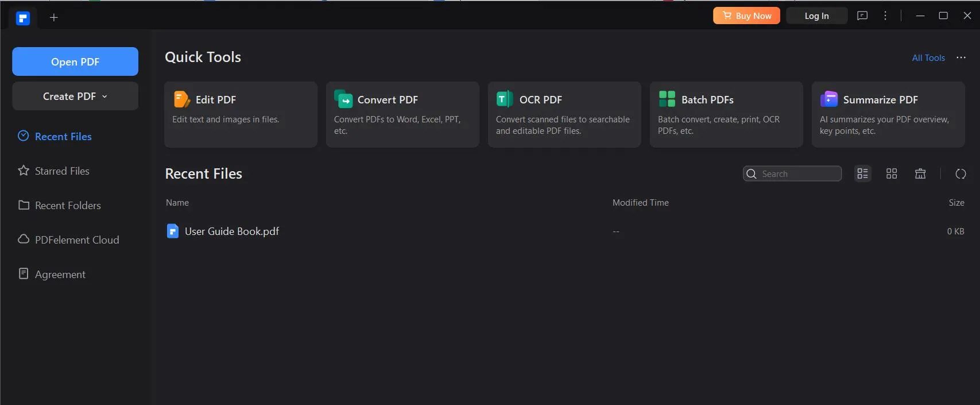
Task: Click the Summarize PDF purple icon
Action: pos(829,99)
